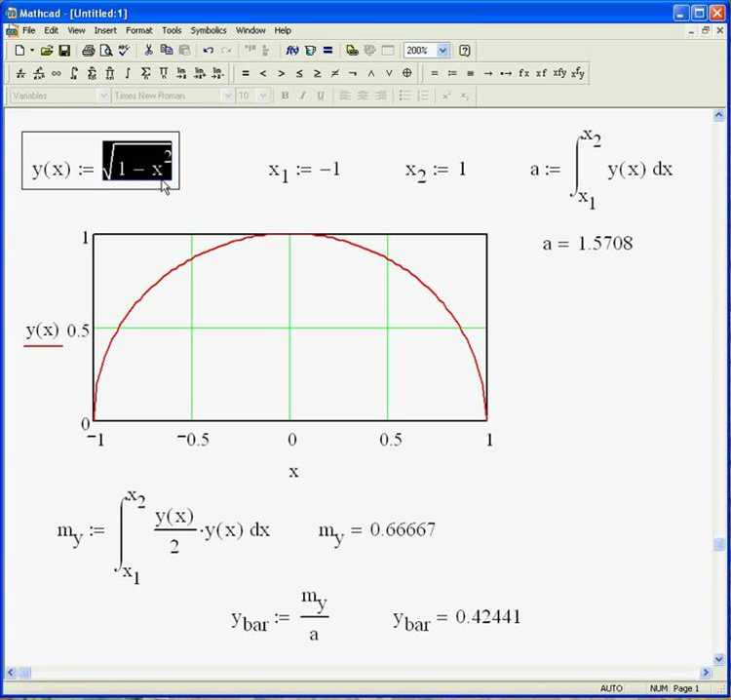Create a new worksheet with New icon
731x700 pixels.
(x=19, y=51)
